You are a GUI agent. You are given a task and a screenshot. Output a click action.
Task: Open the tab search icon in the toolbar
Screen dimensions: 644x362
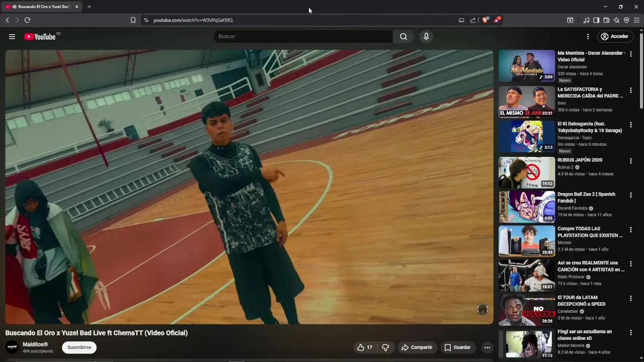click(570, 20)
